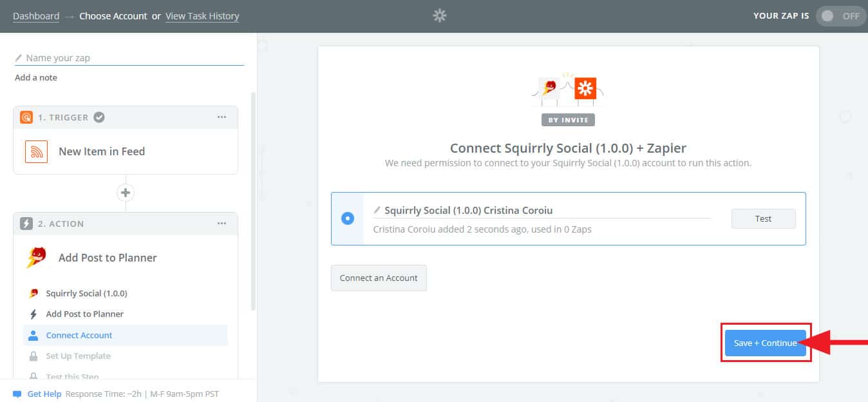Viewport: 868px width, 402px height.
Task: Select New Item in Feed trigger
Action: coord(102,151)
